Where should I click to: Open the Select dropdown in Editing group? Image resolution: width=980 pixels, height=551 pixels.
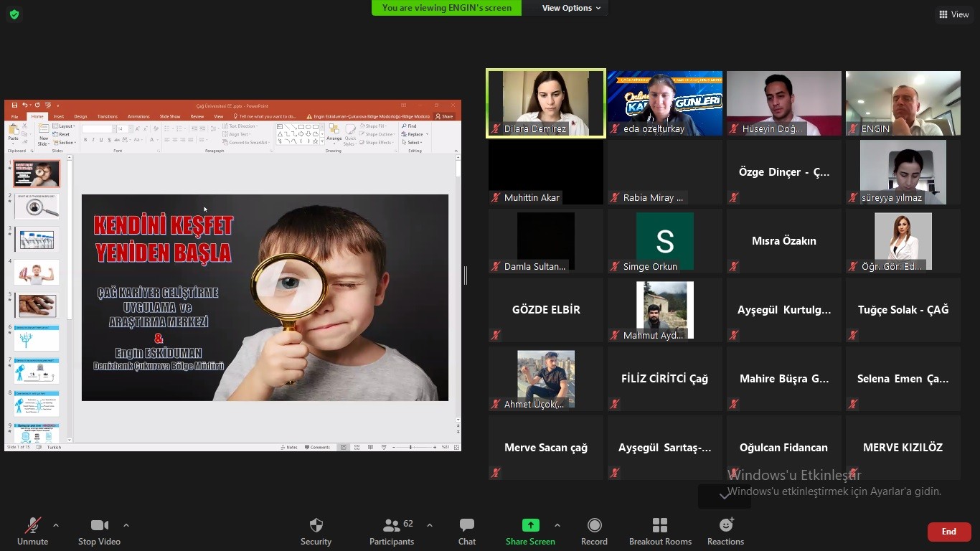point(412,142)
